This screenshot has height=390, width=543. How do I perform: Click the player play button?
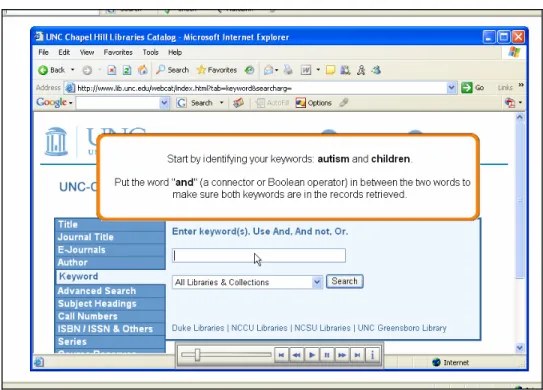312,355
